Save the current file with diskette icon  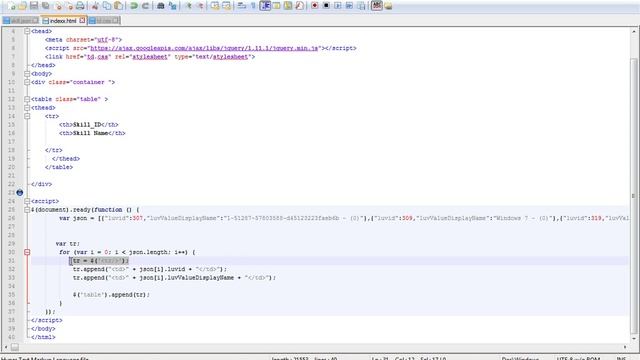point(34,6)
